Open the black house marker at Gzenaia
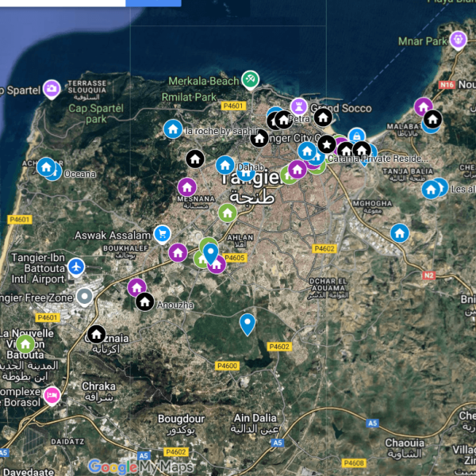 click(96, 335)
